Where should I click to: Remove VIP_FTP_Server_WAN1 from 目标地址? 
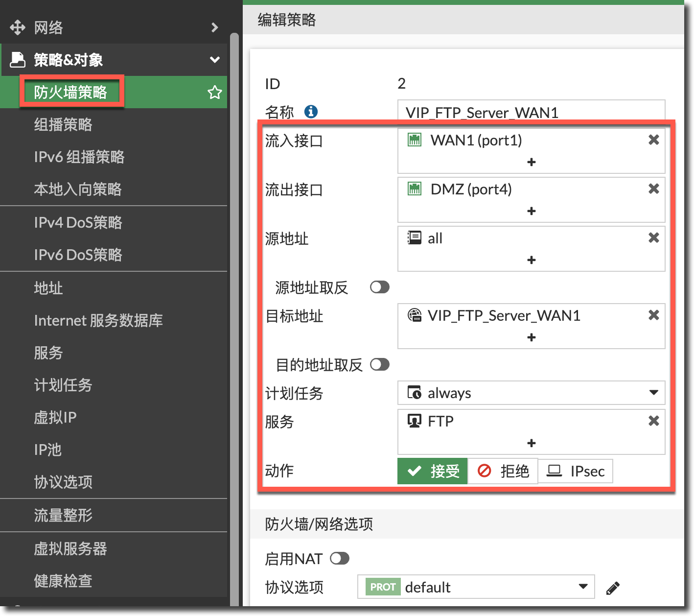(x=653, y=315)
